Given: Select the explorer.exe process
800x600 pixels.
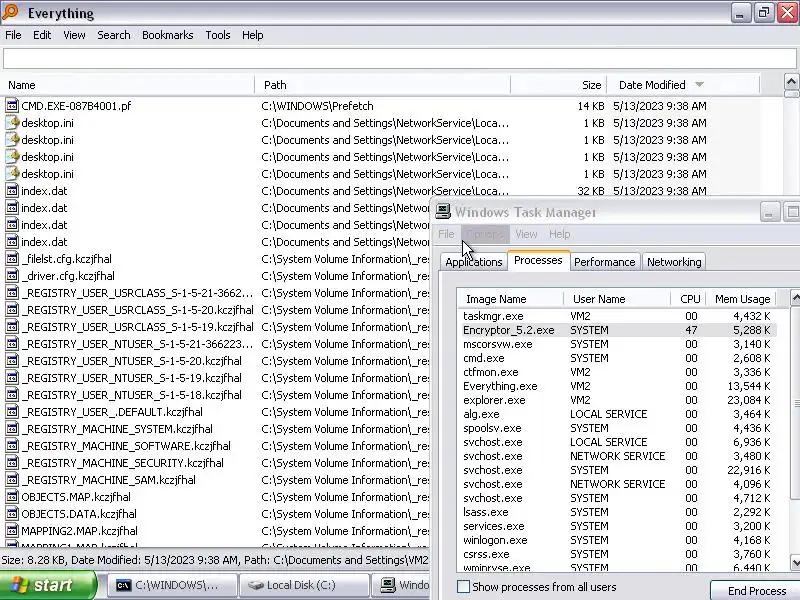Looking at the screenshot, I should (x=617, y=400).
